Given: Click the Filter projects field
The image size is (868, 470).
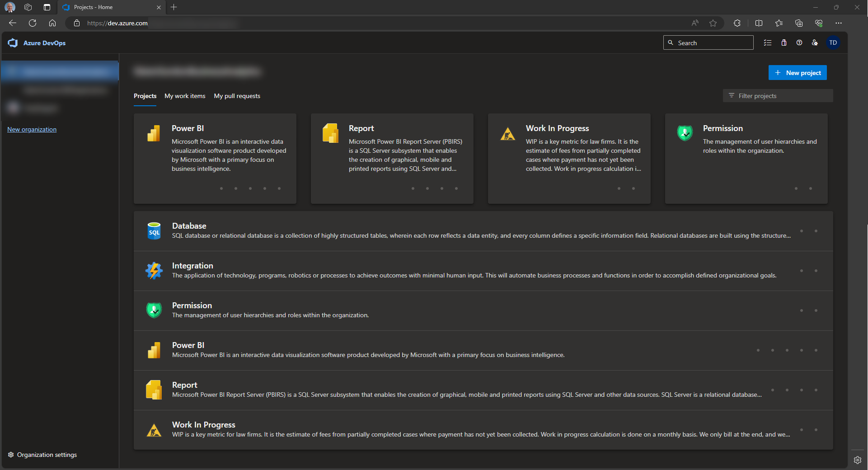Looking at the screenshot, I should [x=778, y=96].
